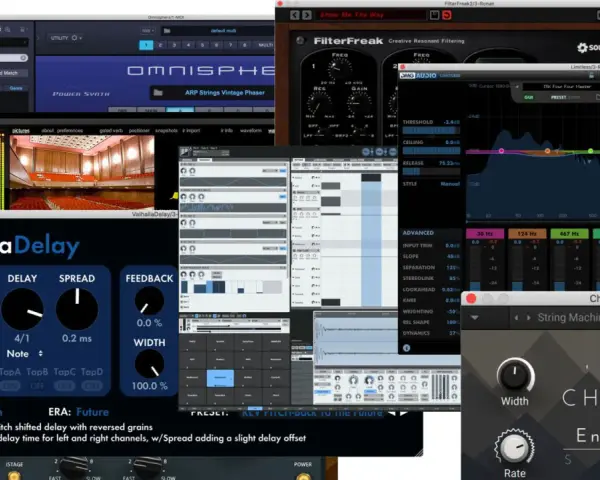
Task: Toggle TapA switch in ValhallaDelay
Action: (x=10, y=386)
